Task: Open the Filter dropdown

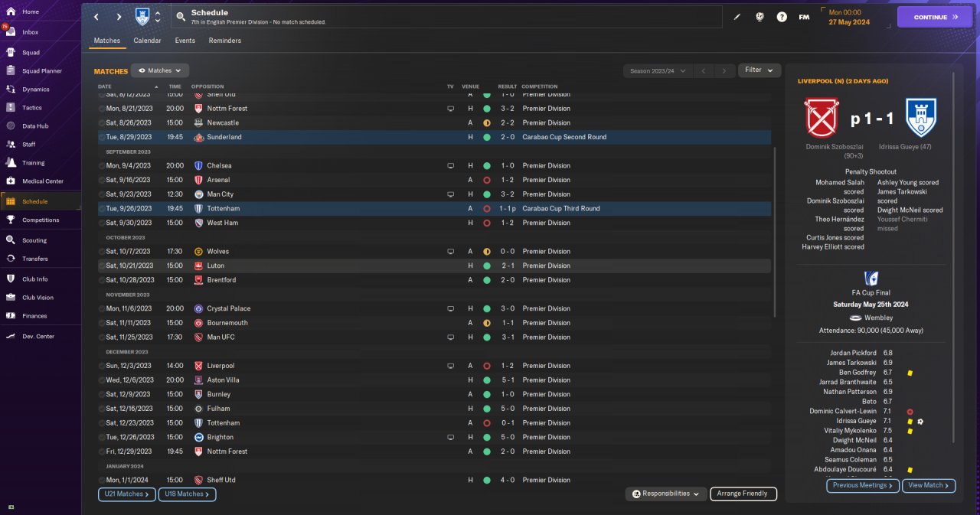Action: 759,70
